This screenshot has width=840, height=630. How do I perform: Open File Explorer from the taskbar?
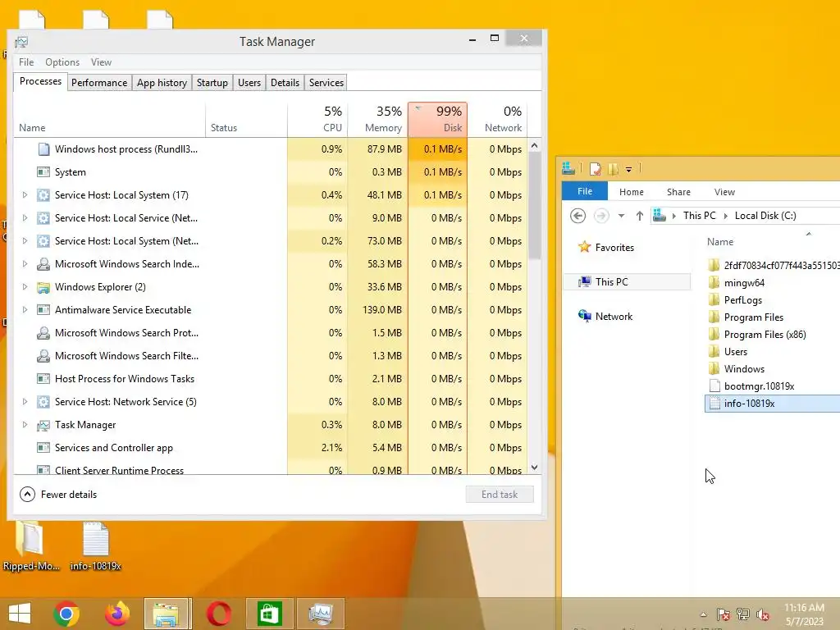tap(167, 614)
